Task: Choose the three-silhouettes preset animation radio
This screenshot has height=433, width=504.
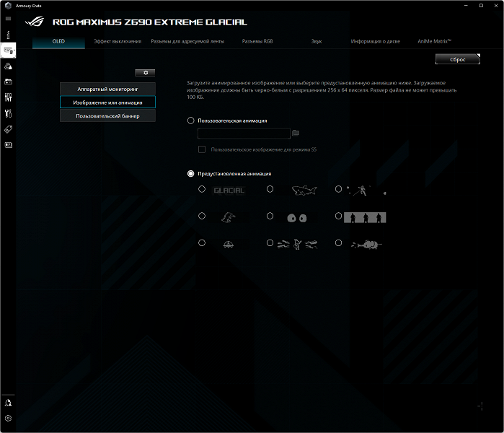Action: pos(338,216)
